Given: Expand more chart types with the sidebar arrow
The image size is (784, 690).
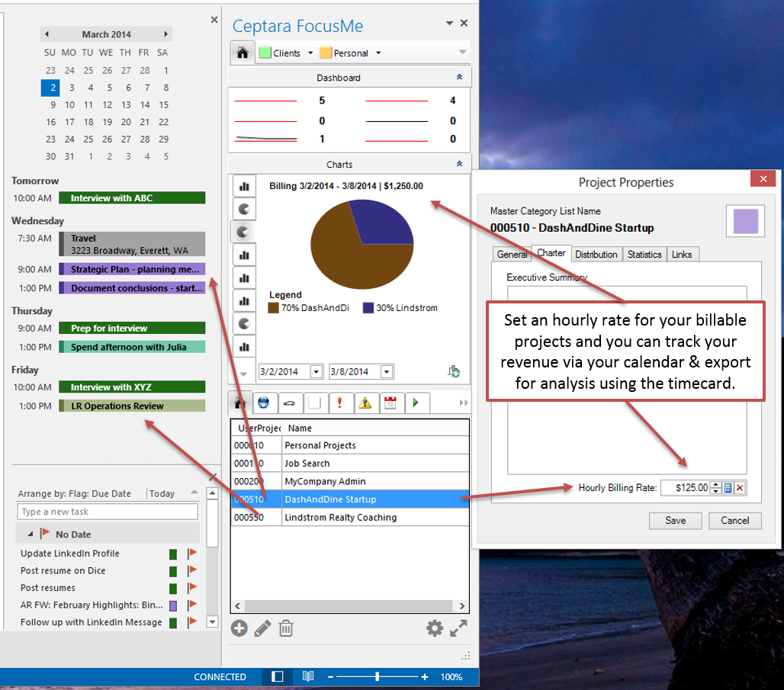Looking at the screenshot, I should pyautogui.click(x=243, y=374).
